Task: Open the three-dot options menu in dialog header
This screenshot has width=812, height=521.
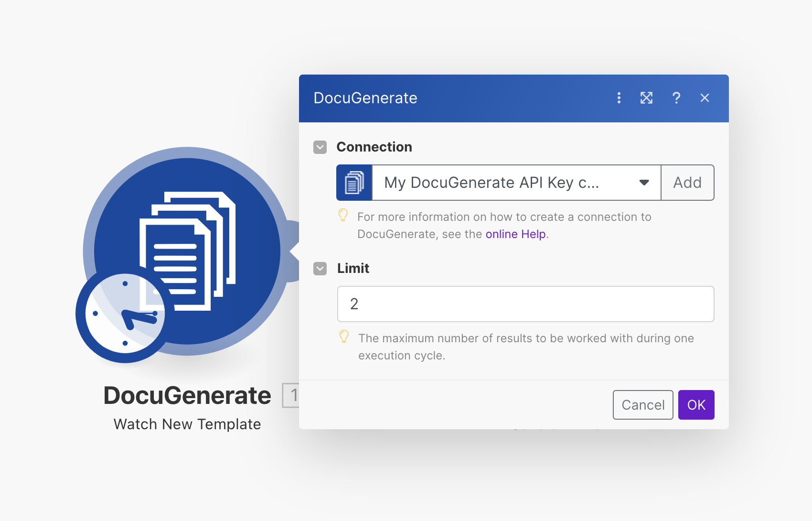Action: pyautogui.click(x=619, y=98)
